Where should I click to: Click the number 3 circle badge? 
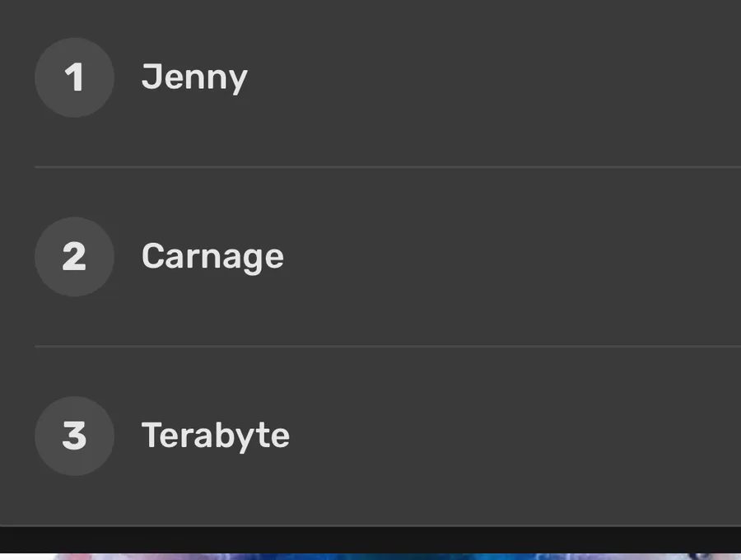pos(74,436)
